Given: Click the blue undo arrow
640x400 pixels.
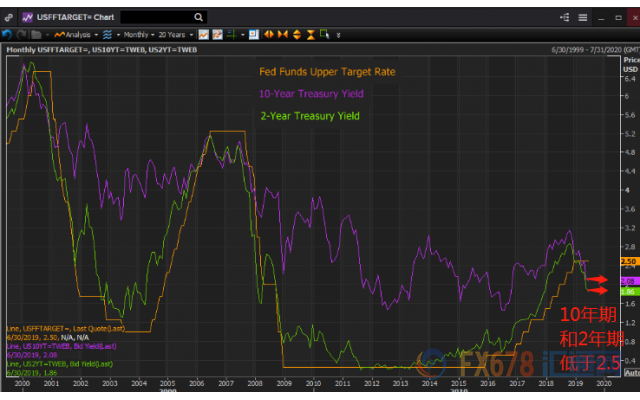Looking at the screenshot, I should (x=7, y=35).
